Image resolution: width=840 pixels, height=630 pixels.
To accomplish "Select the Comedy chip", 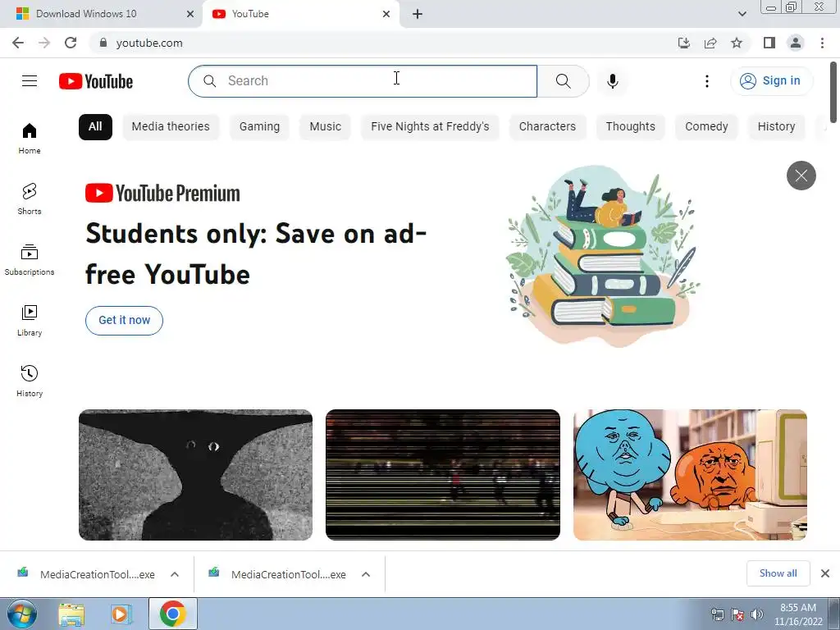I will (706, 126).
